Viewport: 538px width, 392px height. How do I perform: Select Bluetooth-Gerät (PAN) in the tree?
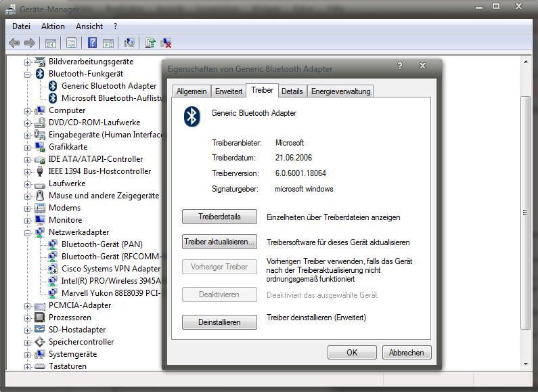click(x=102, y=244)
